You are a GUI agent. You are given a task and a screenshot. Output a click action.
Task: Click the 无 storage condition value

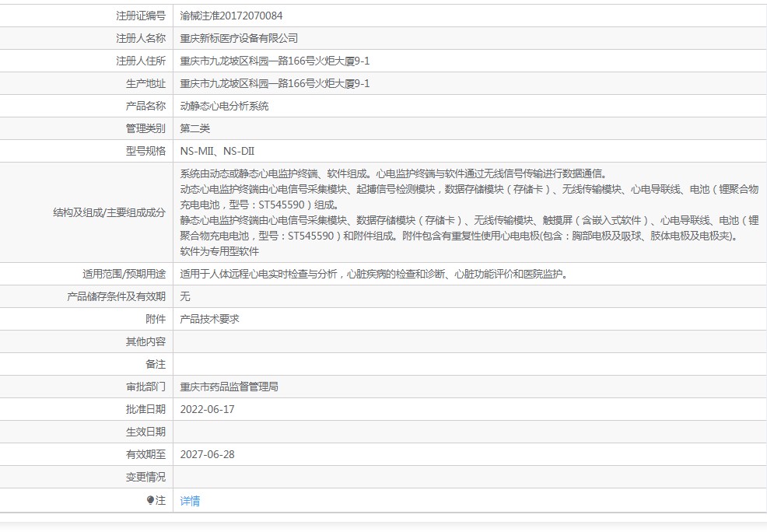coord(185,296)
